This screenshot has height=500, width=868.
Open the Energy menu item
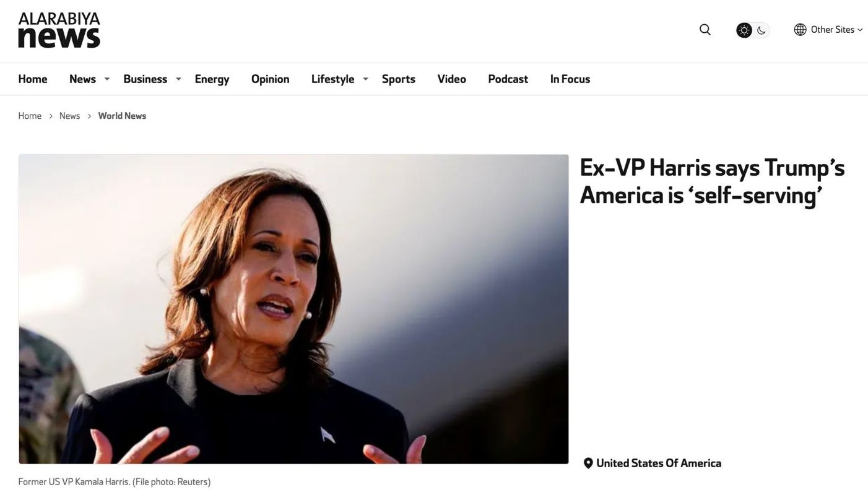[212, 79]
